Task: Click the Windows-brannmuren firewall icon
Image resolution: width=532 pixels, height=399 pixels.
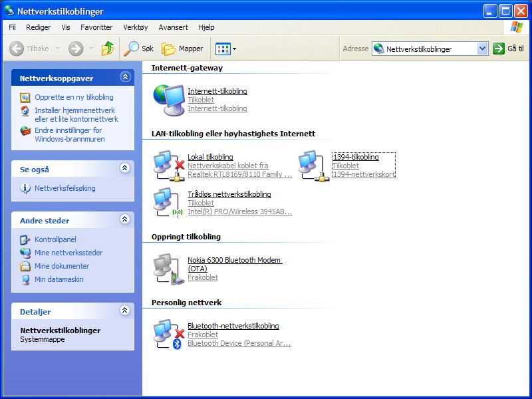Action: click(25, 130)
